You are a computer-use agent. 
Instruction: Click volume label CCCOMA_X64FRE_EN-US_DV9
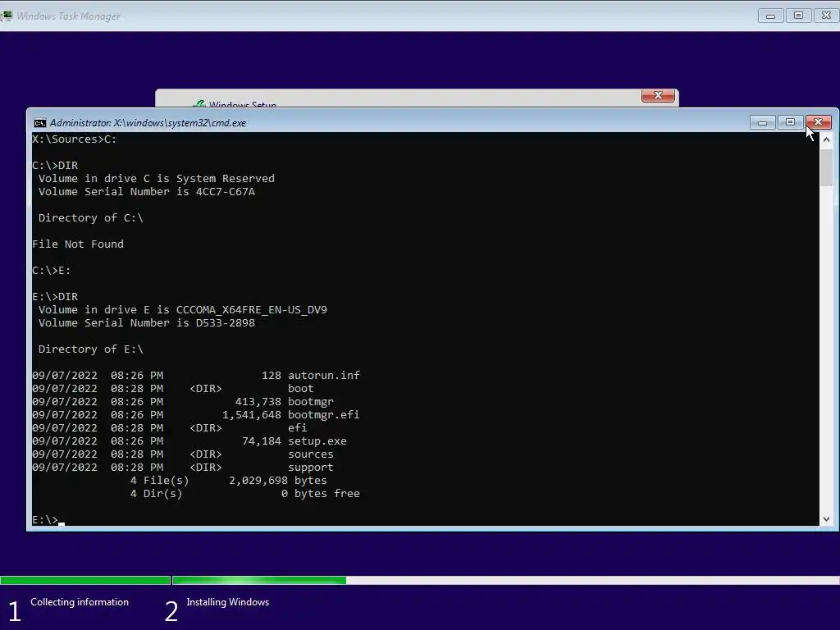click(251, 309)
